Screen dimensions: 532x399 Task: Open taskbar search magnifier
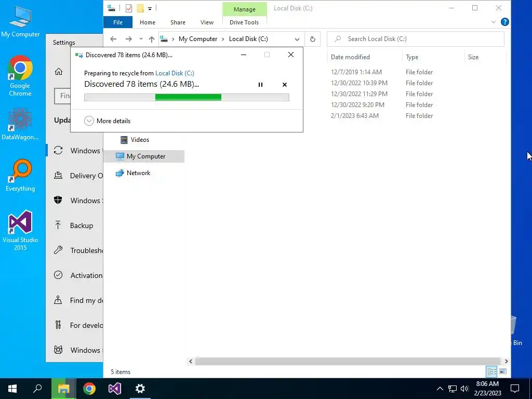coord(37,389)
